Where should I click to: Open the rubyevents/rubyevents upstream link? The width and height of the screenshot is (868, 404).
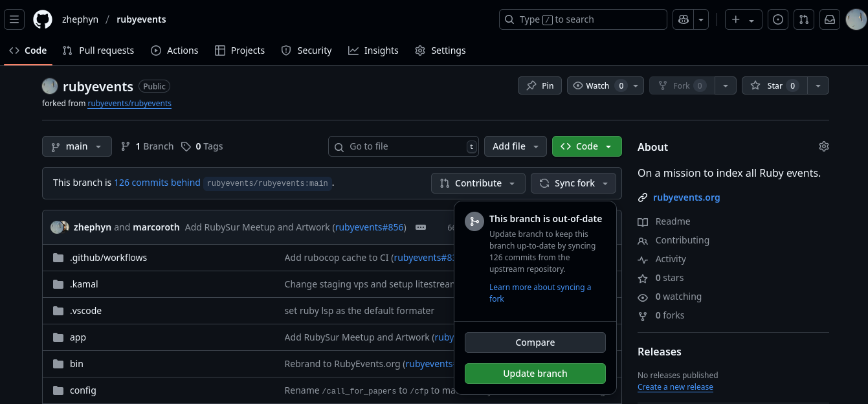coord(129,103)
